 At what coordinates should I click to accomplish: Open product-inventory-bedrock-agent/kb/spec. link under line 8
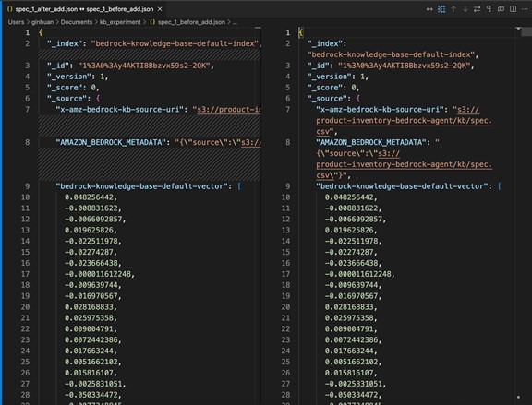[405, 164]
